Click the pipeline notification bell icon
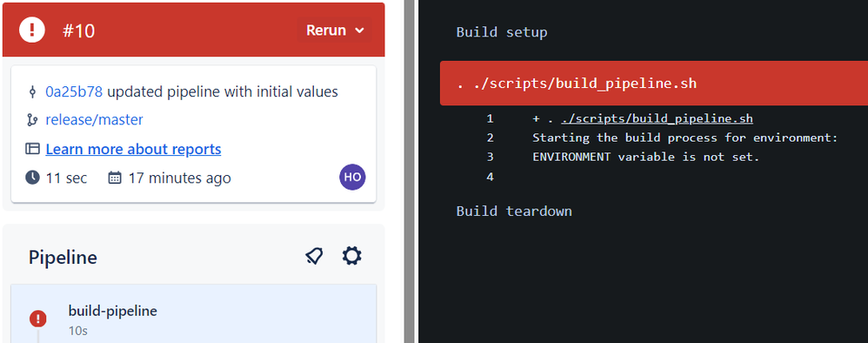 pyautogui.click(x=315, y=257)
